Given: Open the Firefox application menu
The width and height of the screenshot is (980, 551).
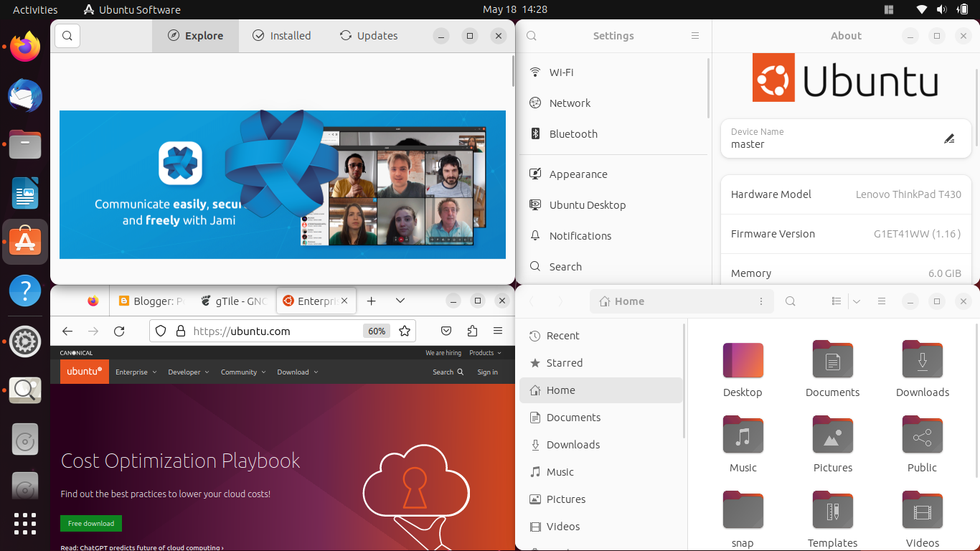Looking at the screenshot, I should tap(498, 331).
